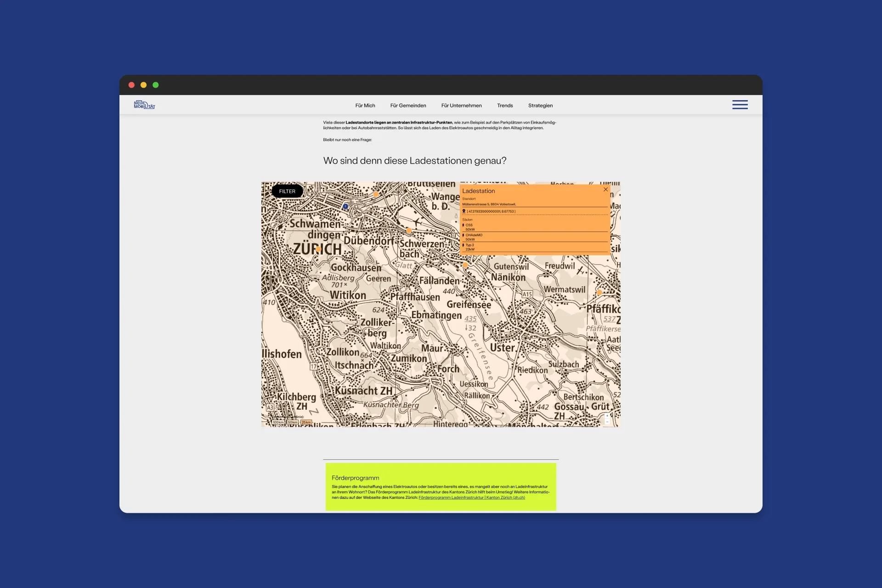Image resolution: width=882 pixels, height=588 pixels.
Task: Close the Ladestation info popup
Action: click(605, 189)
